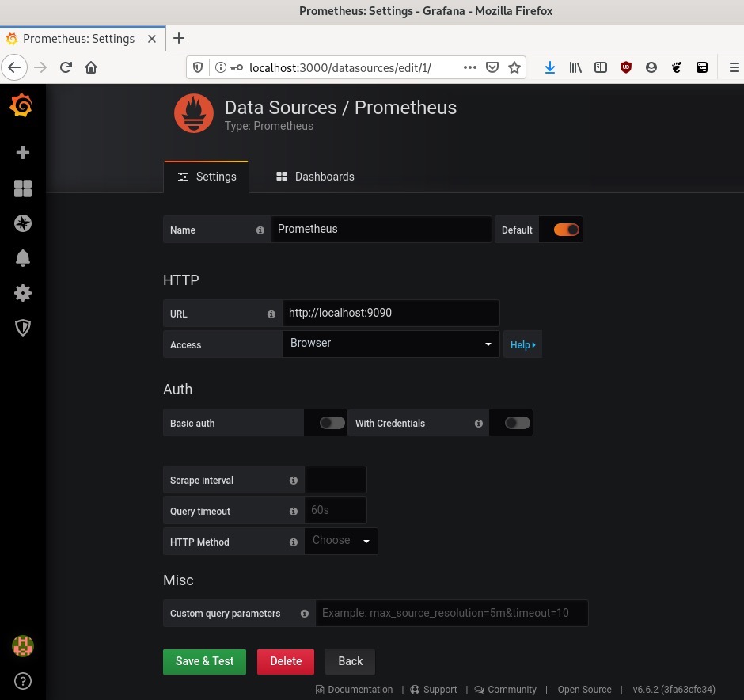The height and width of the screenshot is (700, 744).
Task: Click the URL input http://localhost:9090
Action: tap(390, 313)
